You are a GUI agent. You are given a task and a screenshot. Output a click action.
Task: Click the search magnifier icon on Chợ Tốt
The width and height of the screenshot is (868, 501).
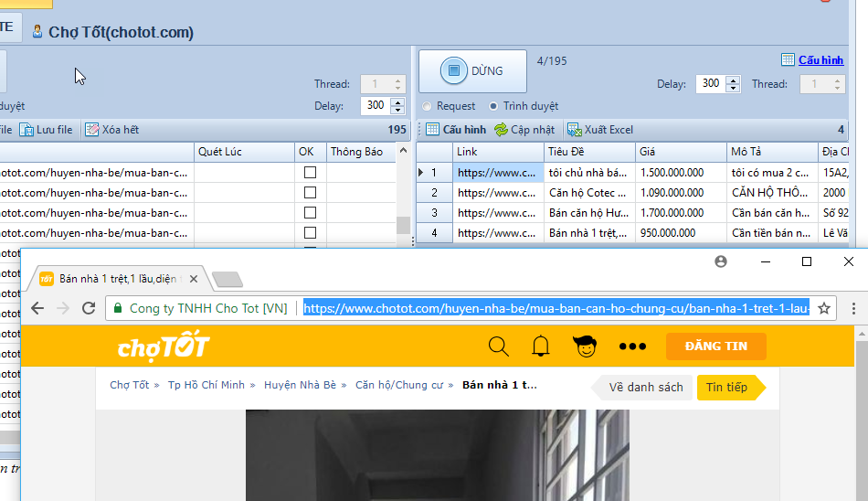(498, 346)
